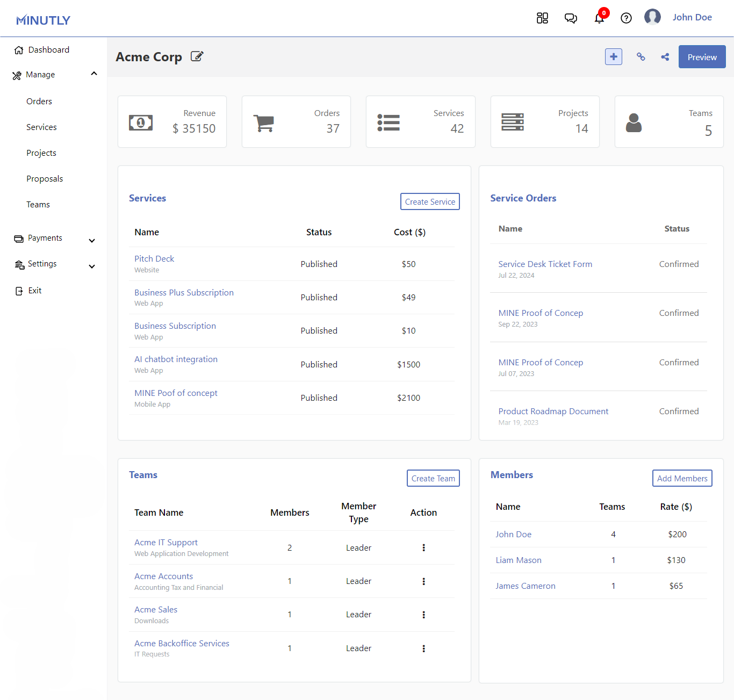Open Business Plus Subscription service
The width and height of the screenshot is (734, 700).
tap(184, 293)
